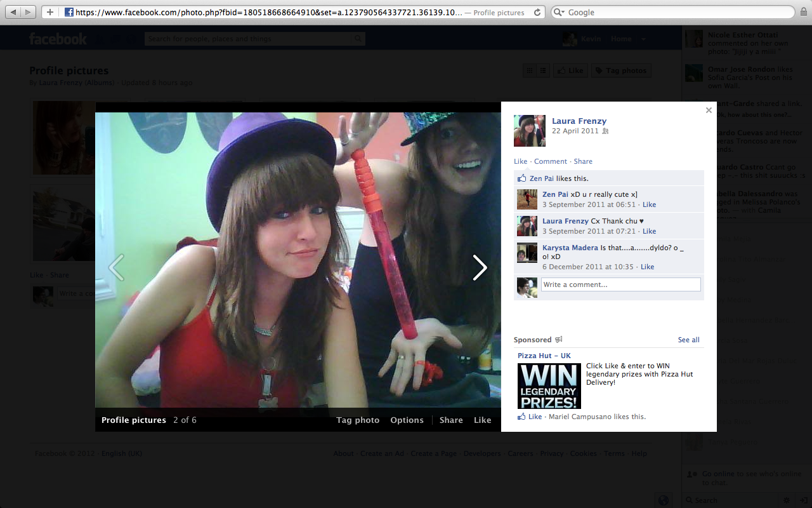Screen dimensions: 812x508
Task: Click the Help link in the footer
Action: coord(639,453)
